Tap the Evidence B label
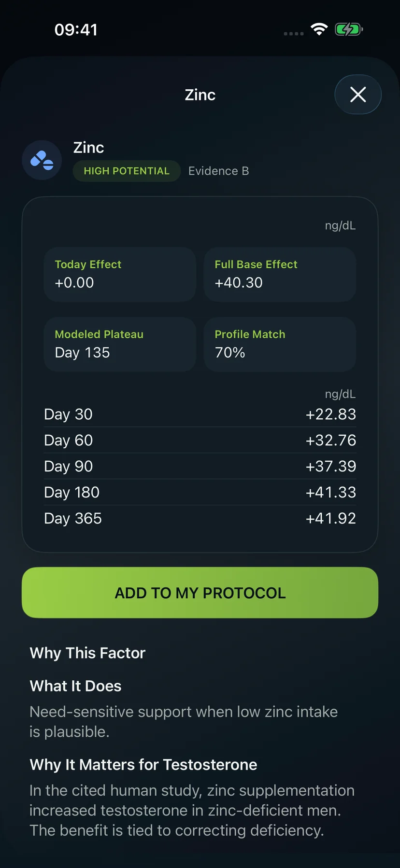 click(218, 171)
